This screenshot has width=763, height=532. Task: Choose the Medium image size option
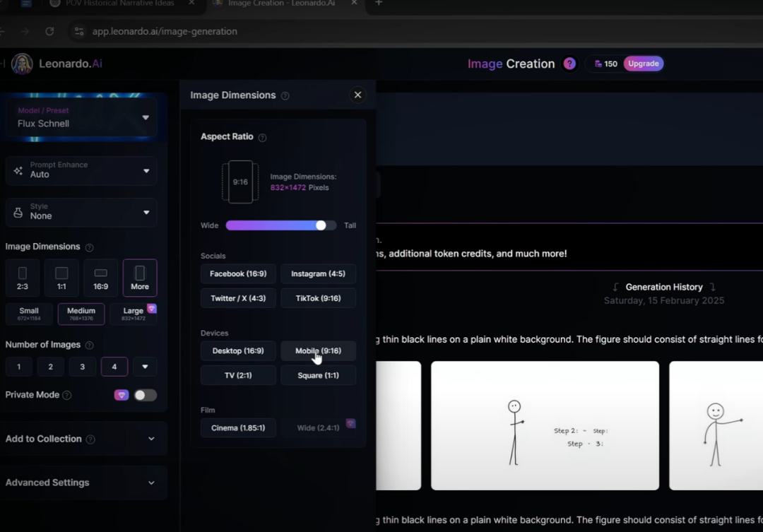(x=81, y=314)
